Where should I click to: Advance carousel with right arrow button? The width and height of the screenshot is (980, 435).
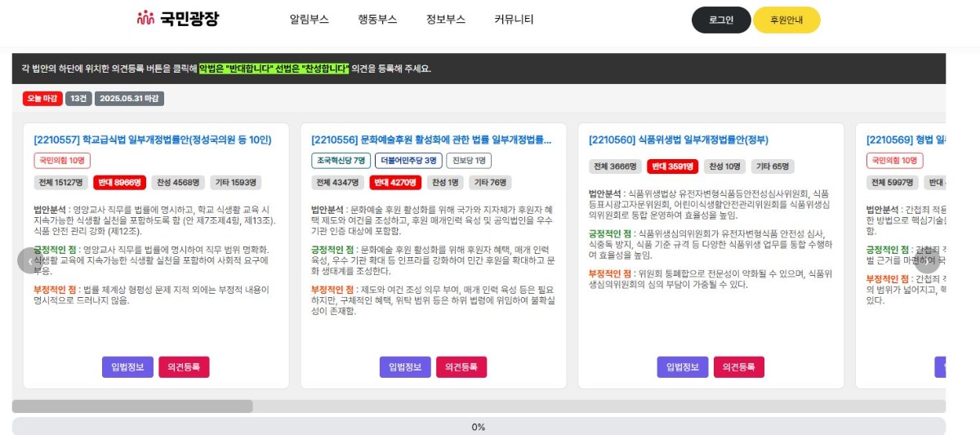pos(927,261)
